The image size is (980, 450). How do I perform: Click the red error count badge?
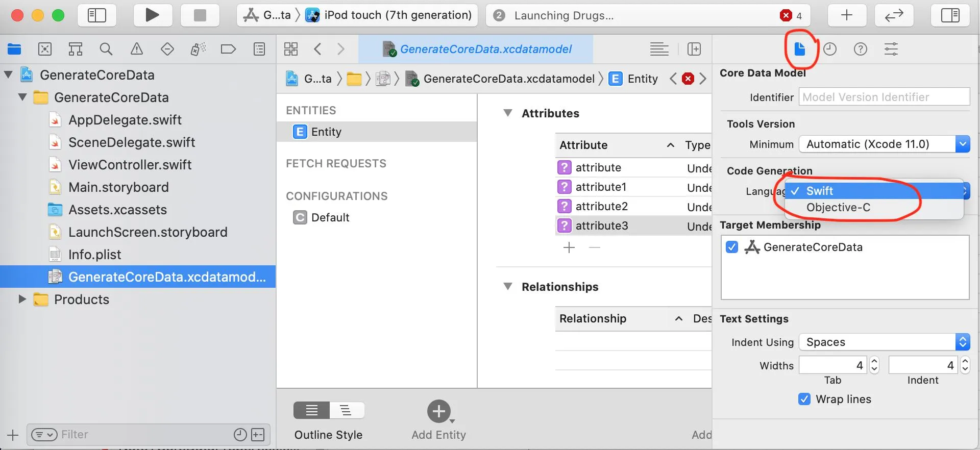point(786,15)
